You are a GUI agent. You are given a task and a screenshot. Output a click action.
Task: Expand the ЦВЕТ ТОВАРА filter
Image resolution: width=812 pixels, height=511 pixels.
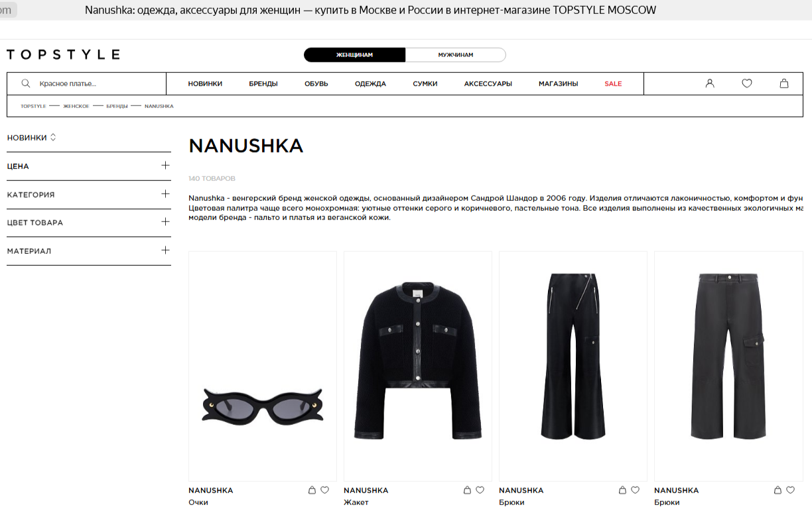[89, 223]
